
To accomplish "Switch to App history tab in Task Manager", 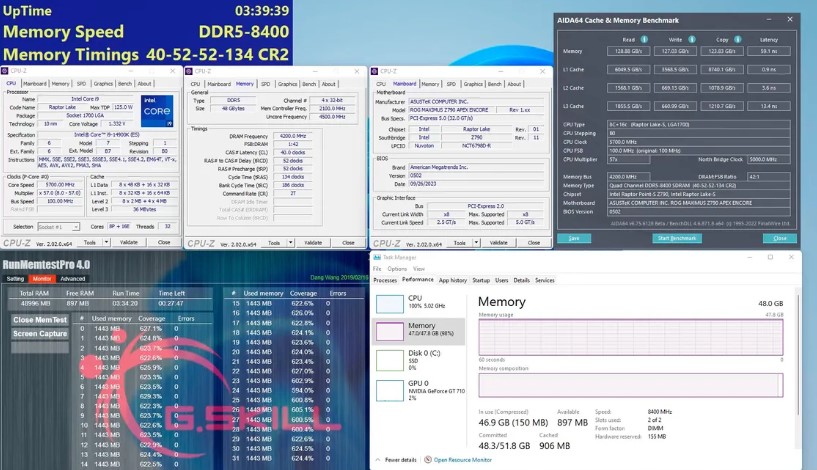I will [x=453, y=280].
